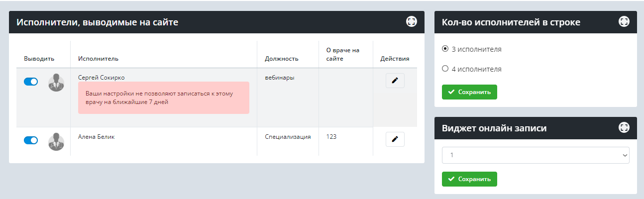
Task: Edit Сергей Сокирко with the pencil icon
Action: point(395,81)
